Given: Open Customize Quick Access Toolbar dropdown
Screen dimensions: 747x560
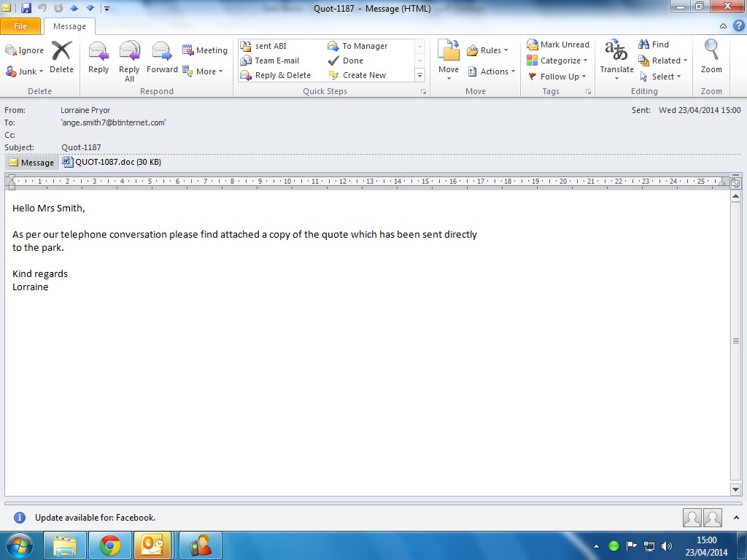Looking at the screenshot, I should pos(107,8).
